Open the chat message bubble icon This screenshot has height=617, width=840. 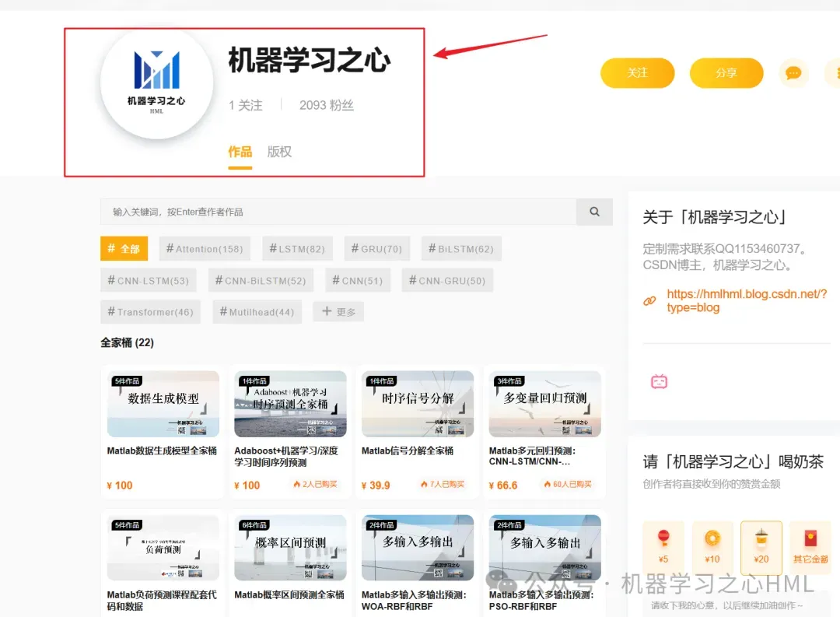pos(793,73)
